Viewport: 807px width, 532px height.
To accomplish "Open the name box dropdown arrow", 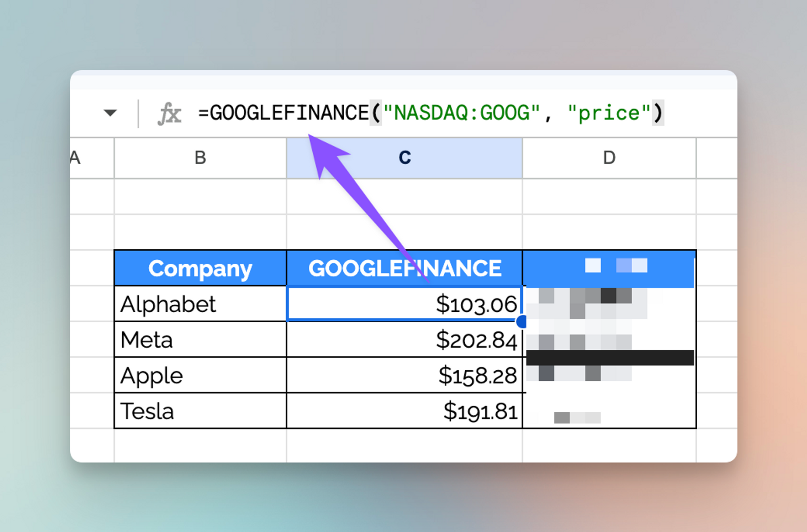I will (110, 113).
